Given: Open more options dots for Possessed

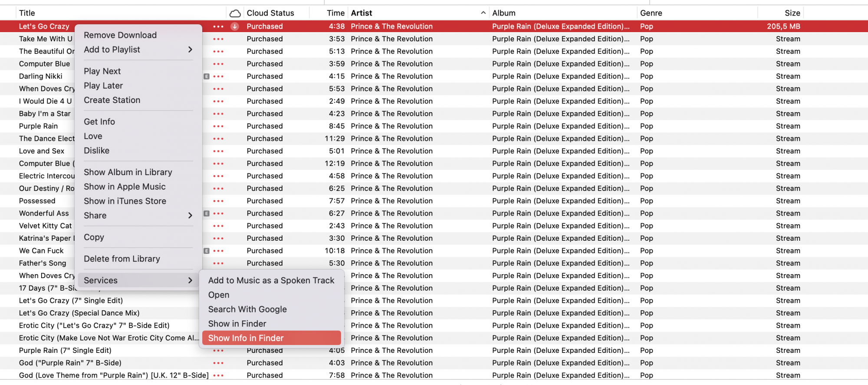Looking at the screenshot, I should click(218, 201).
